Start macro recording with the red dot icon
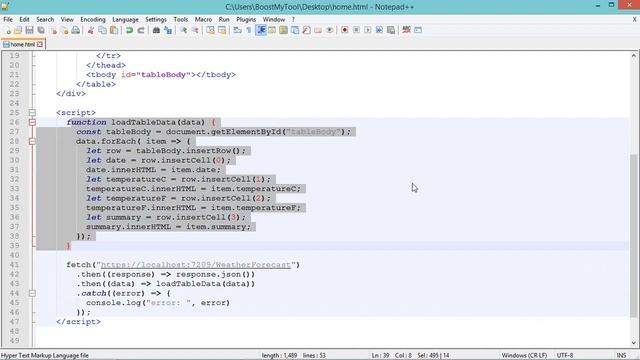The image size is (640, 360). (x=344, y=30)
